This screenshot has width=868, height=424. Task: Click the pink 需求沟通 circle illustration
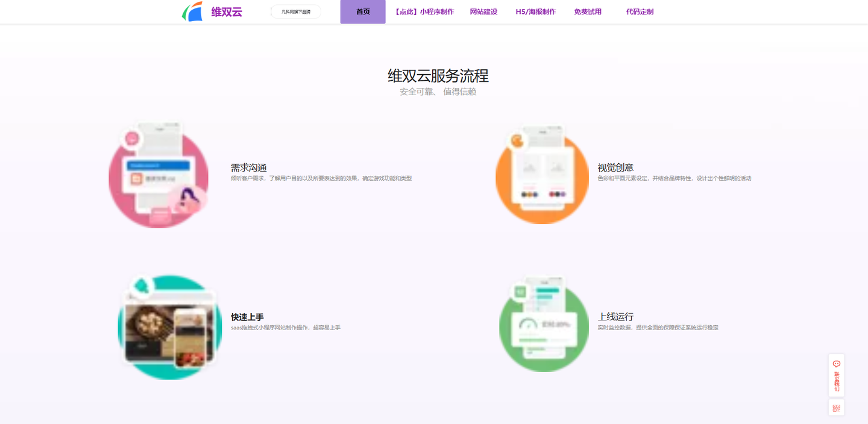pos(159,178)
